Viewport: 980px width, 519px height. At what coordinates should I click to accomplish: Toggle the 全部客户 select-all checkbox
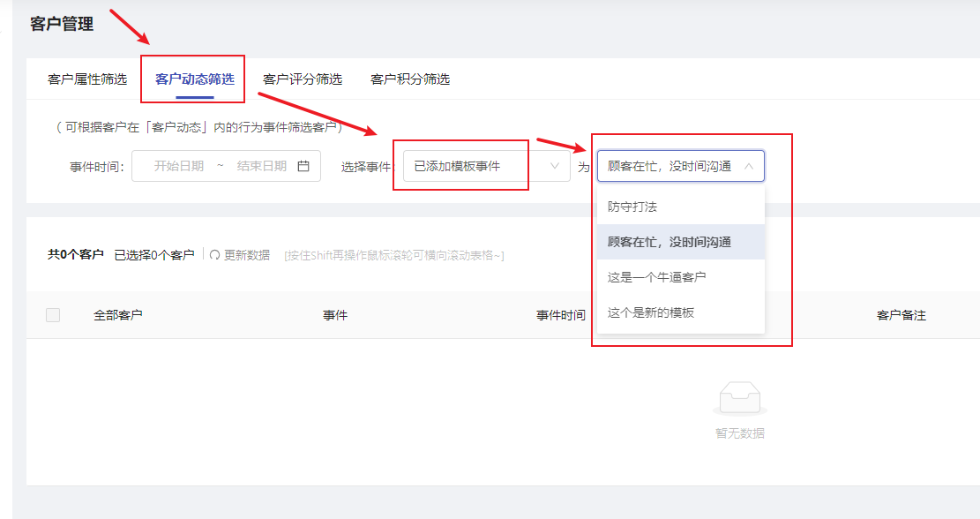coord(53,315)
